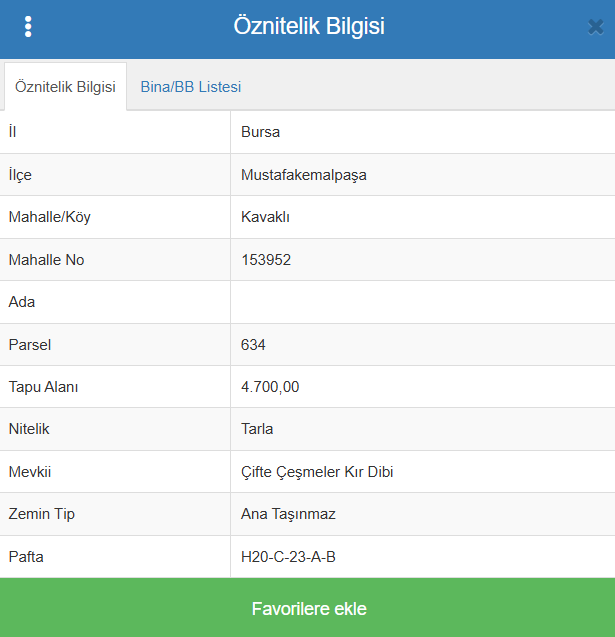Click the Zemin Tip value Ana Taşınmaz
The width and height of the screenshot is (615, 637).
click(x=288, y=514)
